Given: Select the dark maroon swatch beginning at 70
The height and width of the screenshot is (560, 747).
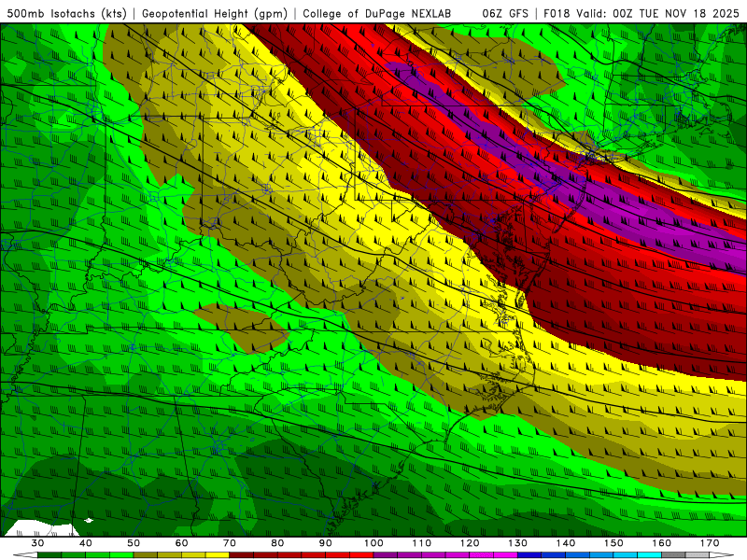Looking at the screenshot, I should point(241,554).
